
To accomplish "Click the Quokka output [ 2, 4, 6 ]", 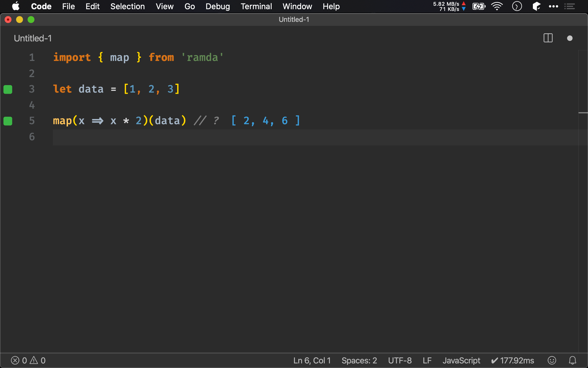I will [x=266, y=121].
